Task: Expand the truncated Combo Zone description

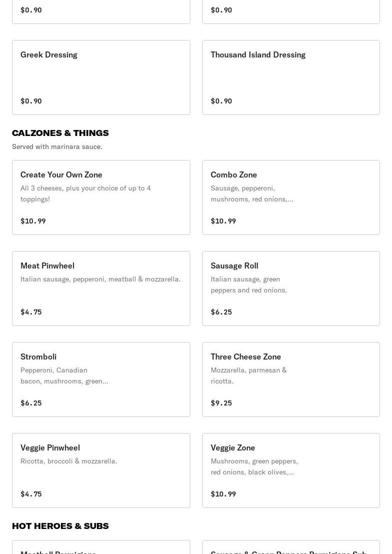Action: point(252,193)
